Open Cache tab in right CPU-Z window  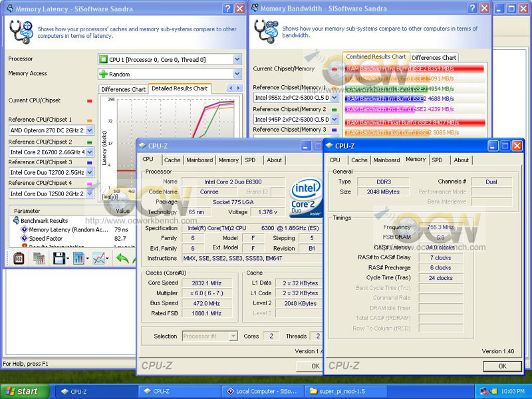(359, 160)
